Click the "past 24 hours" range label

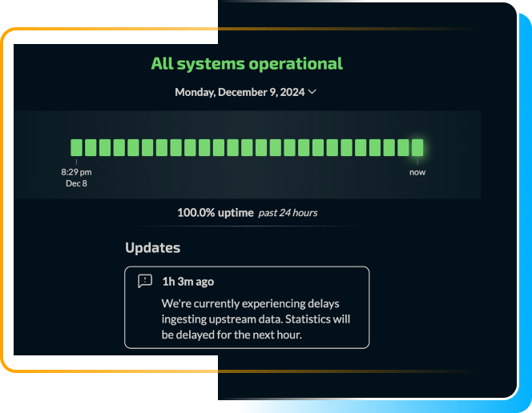click(x=288, y=213)
